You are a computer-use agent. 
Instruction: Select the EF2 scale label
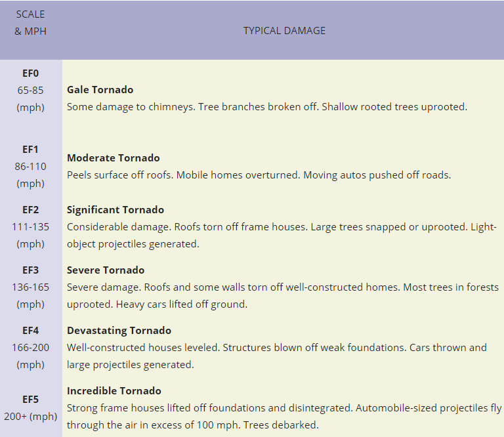[31, 210]
